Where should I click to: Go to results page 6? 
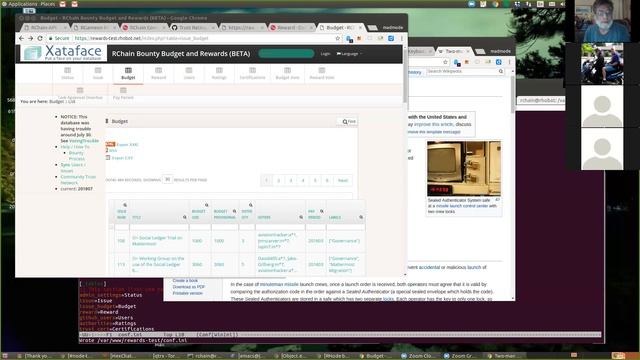(x=327, y=180)
